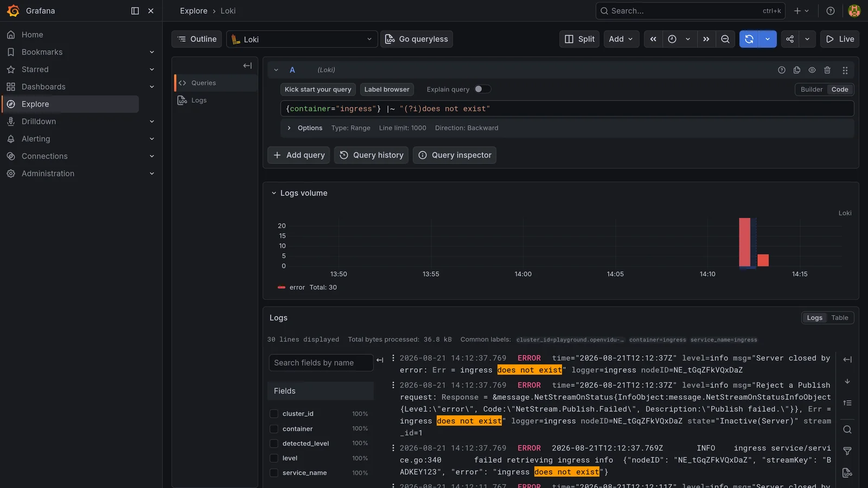The image size is (868, 488).
Task: Zoom out the time range
Action: coord(725,39)
